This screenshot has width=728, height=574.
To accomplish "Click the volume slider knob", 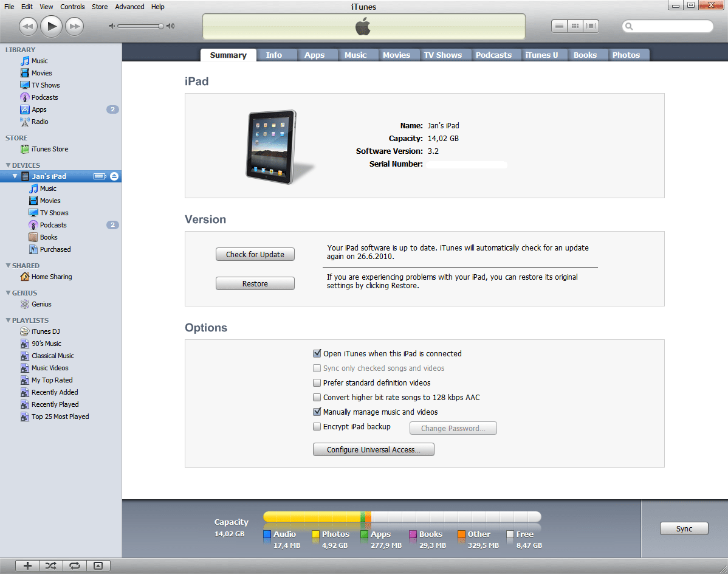I will pos(160,26).
